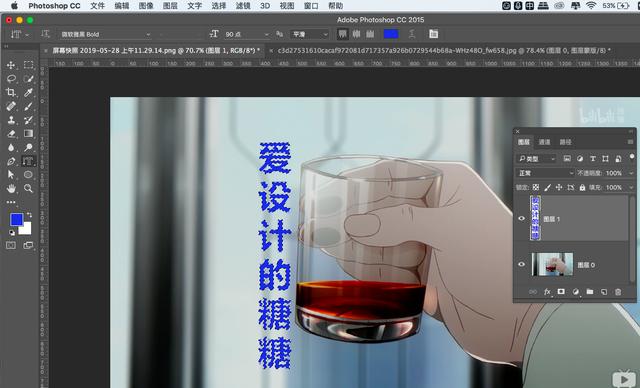Open the Layers panel options menu
The image size is (640, 388).
(x=630, y=142)
